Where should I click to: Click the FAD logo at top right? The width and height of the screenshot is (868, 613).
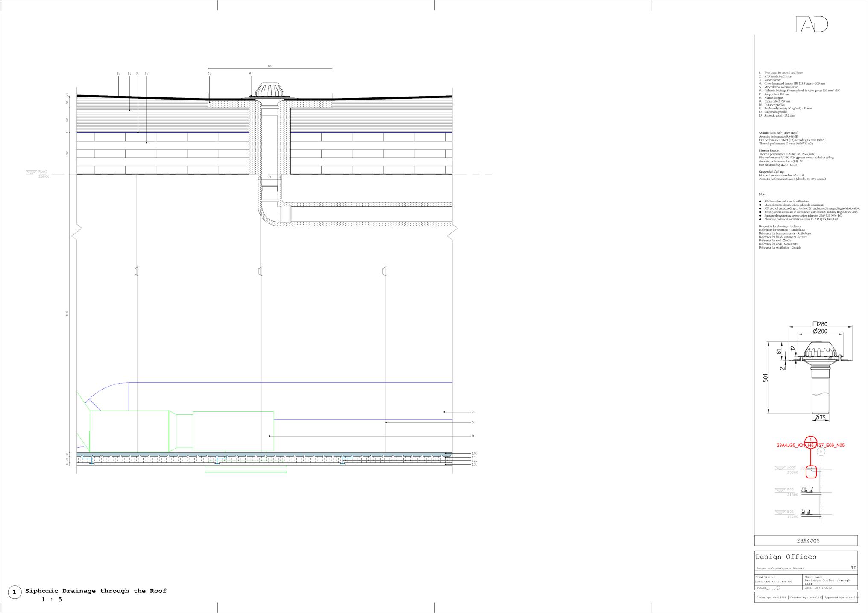812,24
